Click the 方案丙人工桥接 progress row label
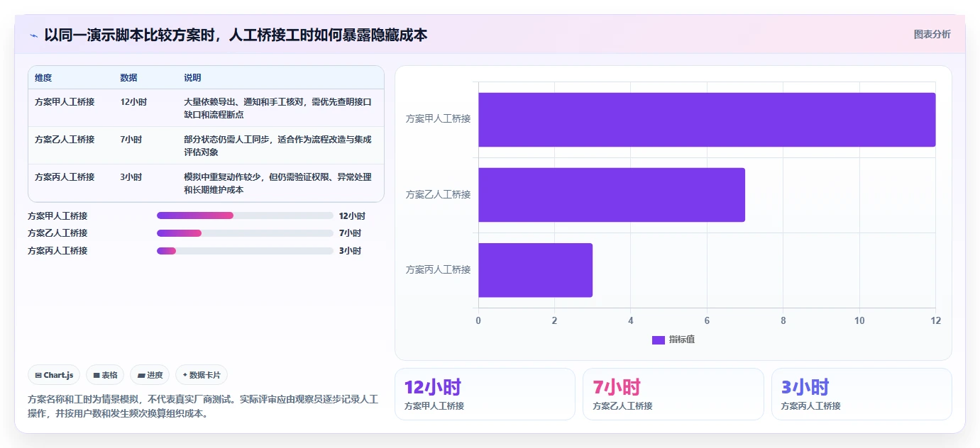 (57, 251)
